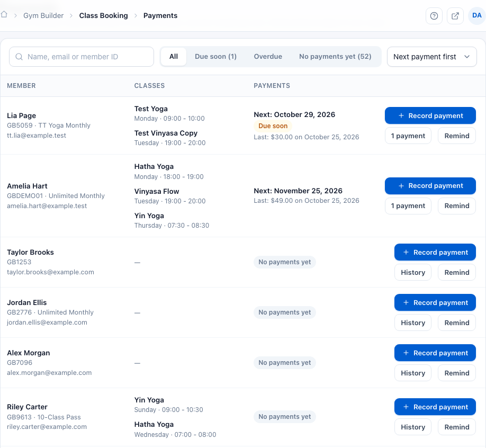Click the search magnifier icon
Image resolution: width=486 pixels, height=448 pixels.
[19, 57]
